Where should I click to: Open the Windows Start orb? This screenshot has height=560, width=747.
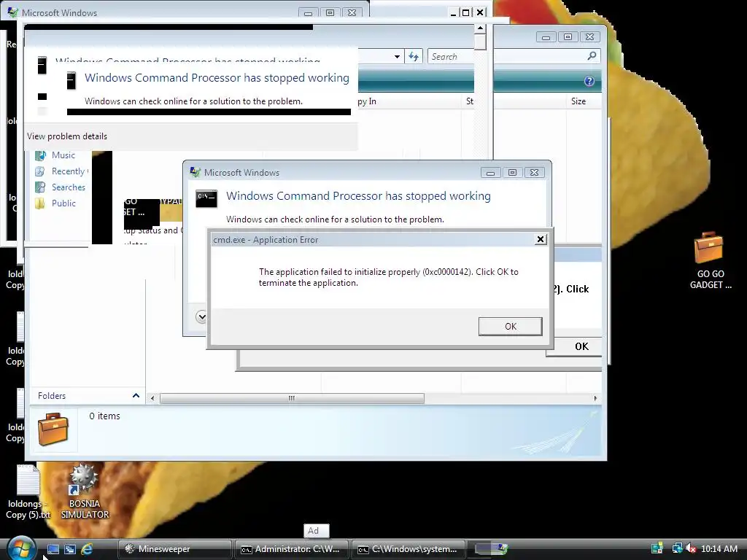tap(21, 548)
